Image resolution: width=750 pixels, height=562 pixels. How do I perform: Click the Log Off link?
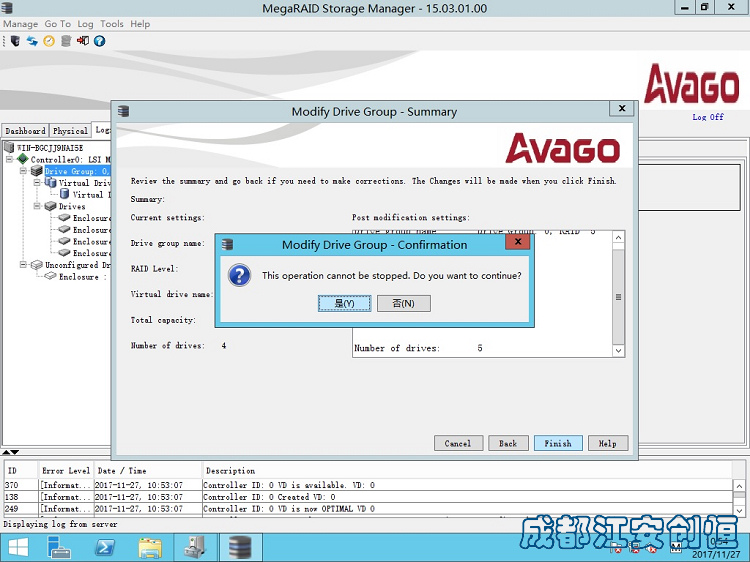pyautogui.click(x=708, y=117)
